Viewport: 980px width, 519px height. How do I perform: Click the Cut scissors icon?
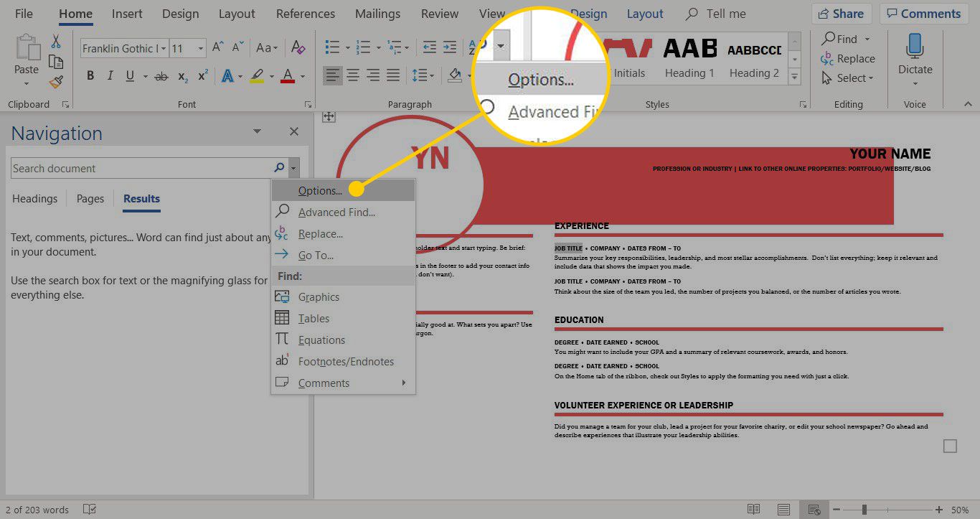(55, 42)
